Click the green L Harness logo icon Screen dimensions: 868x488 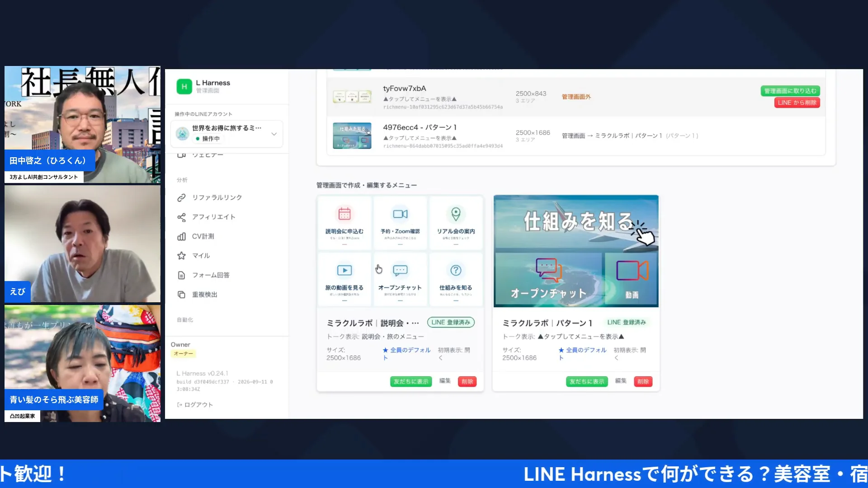click(x=184, y=86)
